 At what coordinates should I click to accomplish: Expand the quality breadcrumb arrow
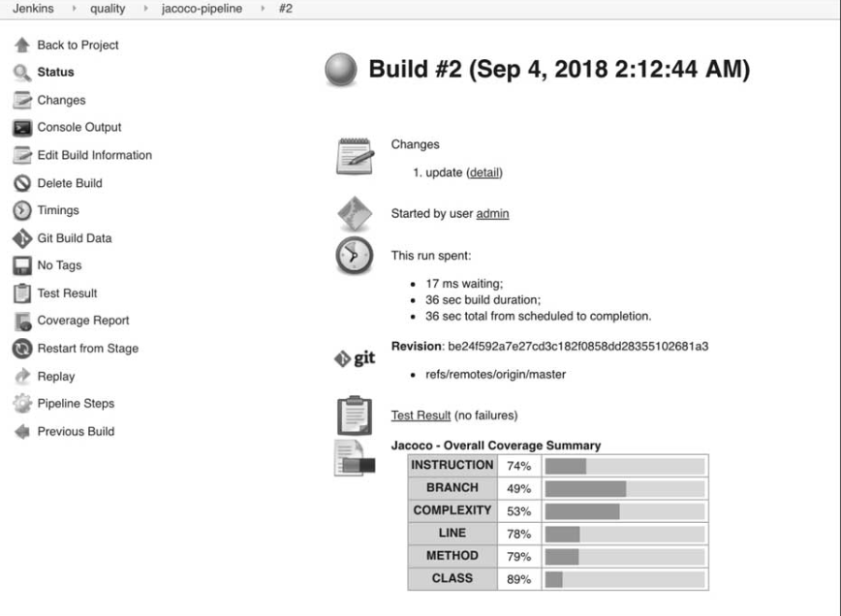pos(143,9)
